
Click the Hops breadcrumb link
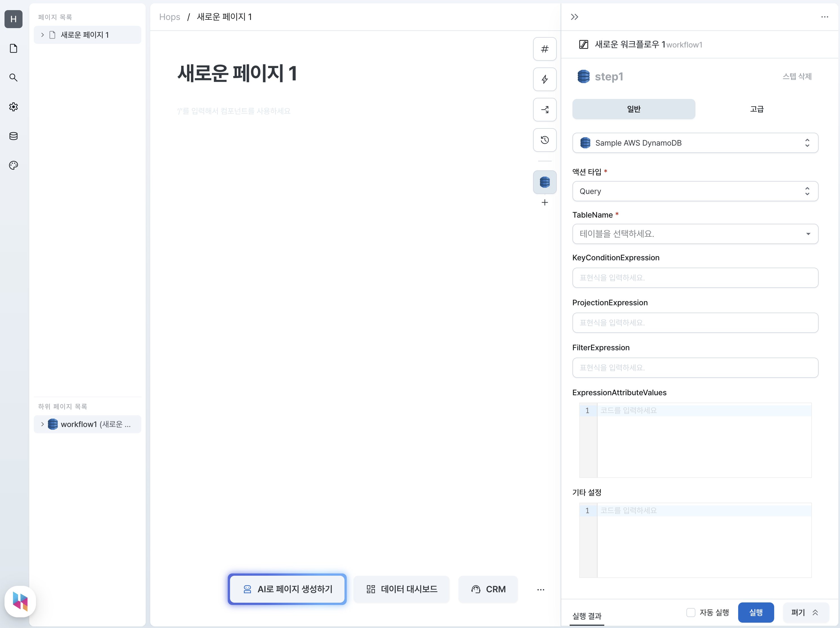[x=169, y=17]
